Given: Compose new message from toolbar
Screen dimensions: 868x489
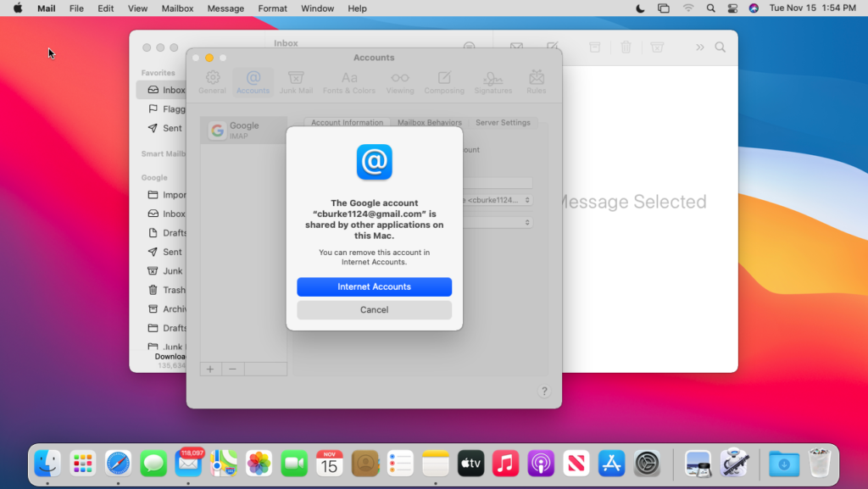Looking at the screenshot, I should pos(553,47).
